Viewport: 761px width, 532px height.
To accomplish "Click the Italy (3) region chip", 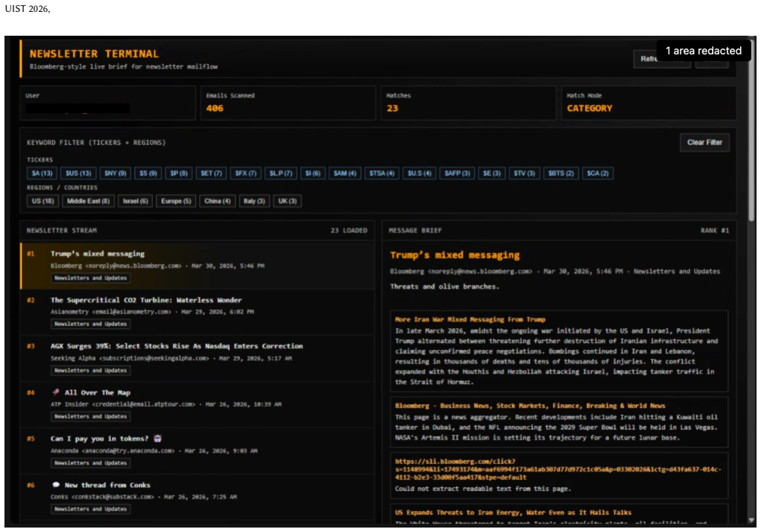I will click(254, 201).
